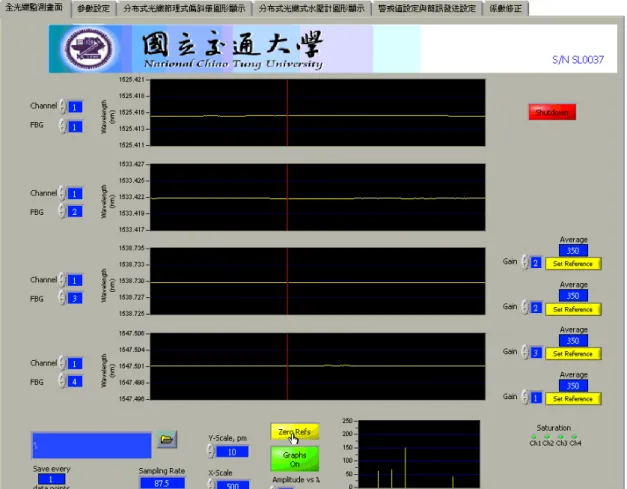Adjust Gain stepper beside the 1525 nm graph
The width and height of the screenshot is (627, 489).
pyautogui.click(x=525, y=262)
